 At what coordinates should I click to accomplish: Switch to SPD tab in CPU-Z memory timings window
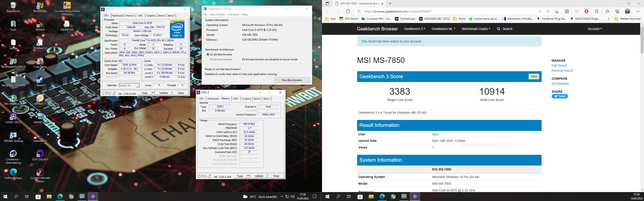[x=236, y=99]
